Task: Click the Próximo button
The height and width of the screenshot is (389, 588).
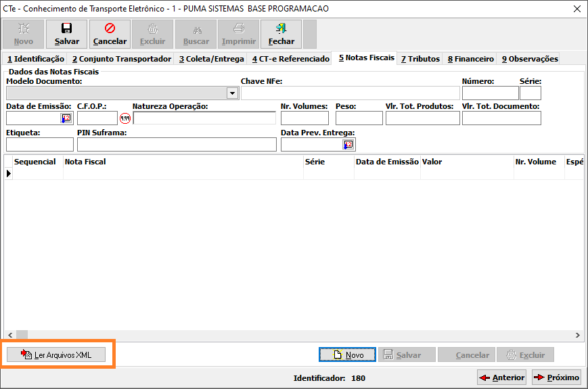Action: pos(556,377)
